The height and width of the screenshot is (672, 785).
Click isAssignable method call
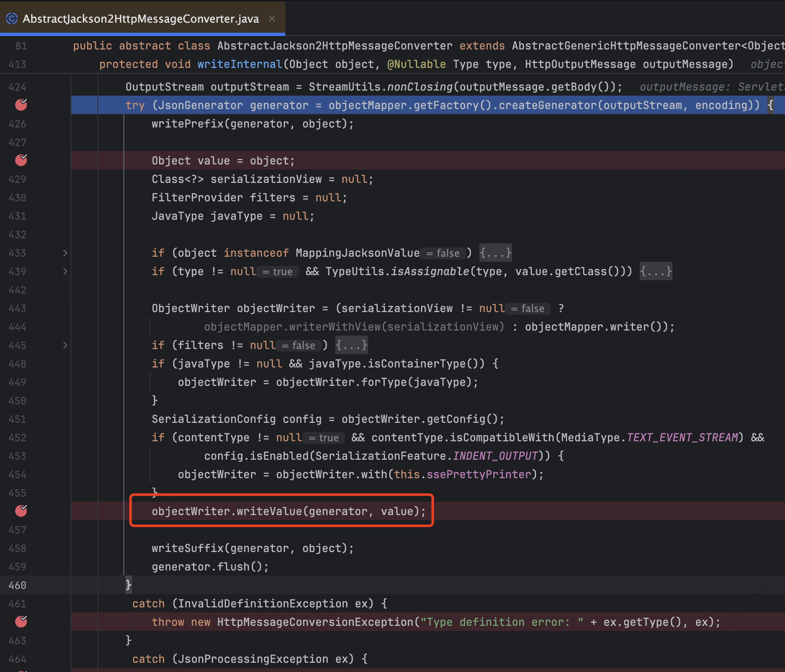(429, 271)
